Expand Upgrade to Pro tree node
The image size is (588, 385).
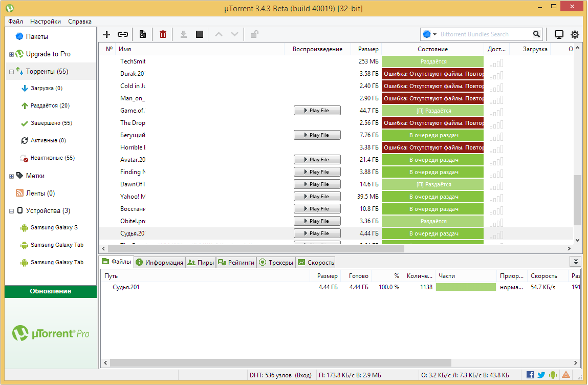(x=12, y=54)
